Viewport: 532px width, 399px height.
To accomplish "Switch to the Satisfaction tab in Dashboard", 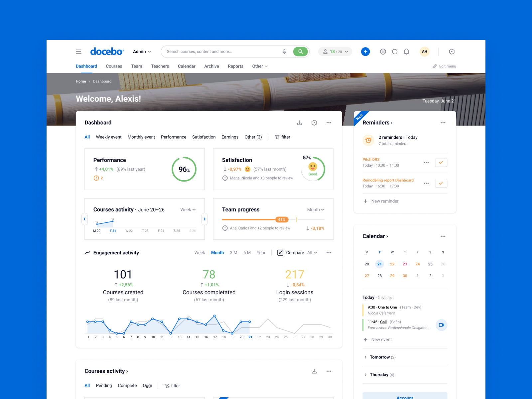I will (x=204, y=137).
